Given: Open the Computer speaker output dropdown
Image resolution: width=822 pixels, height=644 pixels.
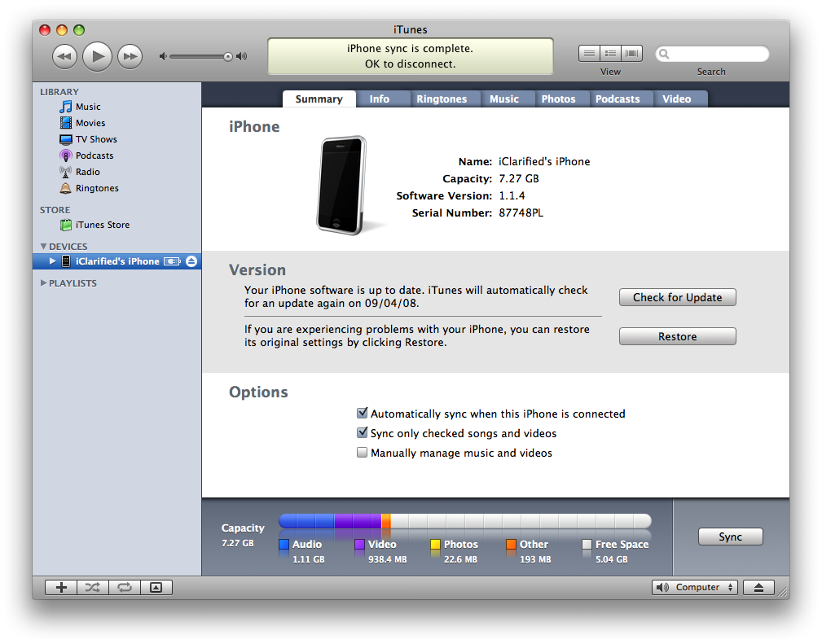Looking at the screenshot, I should tap(695, 587).
